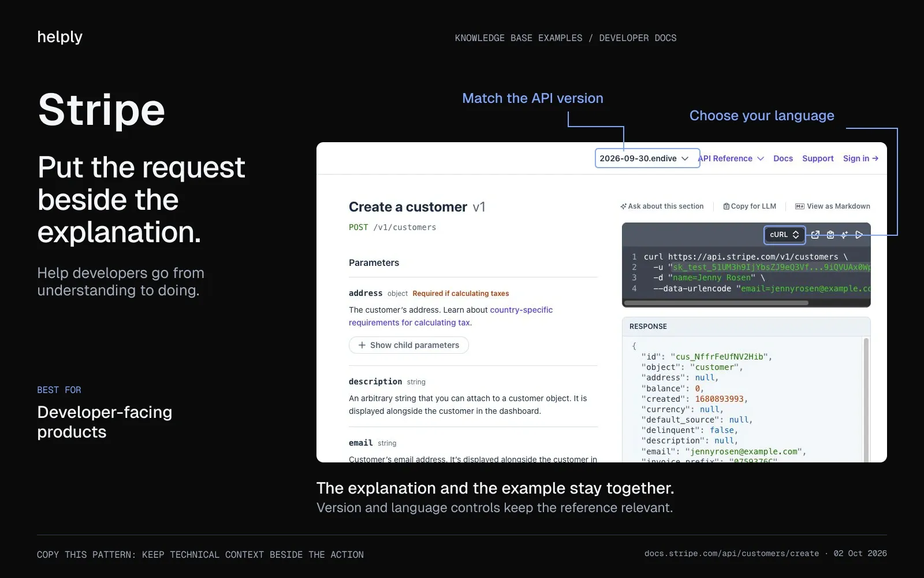Follow 'country-specific requirements for calculating tax' link
The height and width of the screenshot is (578, 924).
point(450,316)
